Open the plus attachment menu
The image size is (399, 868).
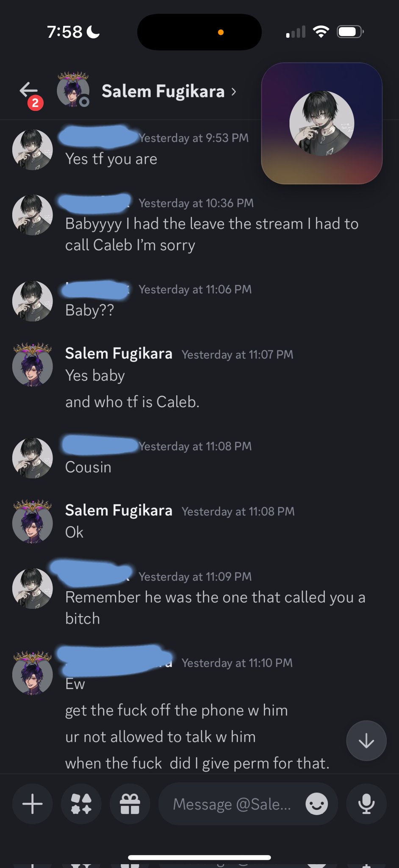[33, 804]
